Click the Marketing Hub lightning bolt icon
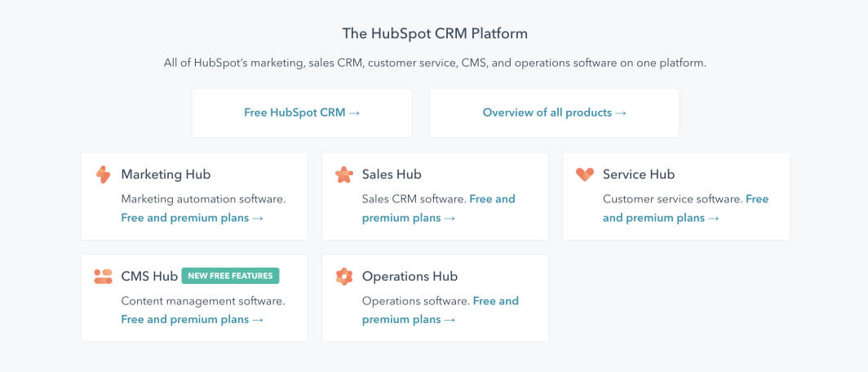Viewport: 868px width, 372px height. [x=103, y=175]
